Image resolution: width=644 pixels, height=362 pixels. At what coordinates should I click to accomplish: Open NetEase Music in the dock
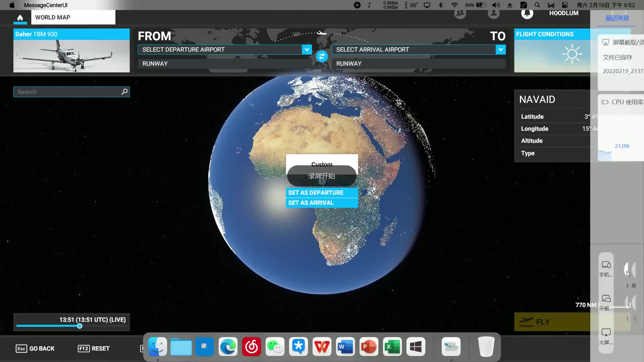pyautogui.click(x=252, y=347)
